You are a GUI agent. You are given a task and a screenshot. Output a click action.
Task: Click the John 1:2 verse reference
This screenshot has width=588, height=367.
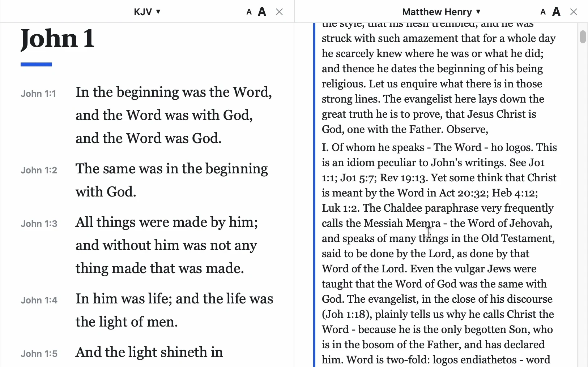(x=39, y=170)
